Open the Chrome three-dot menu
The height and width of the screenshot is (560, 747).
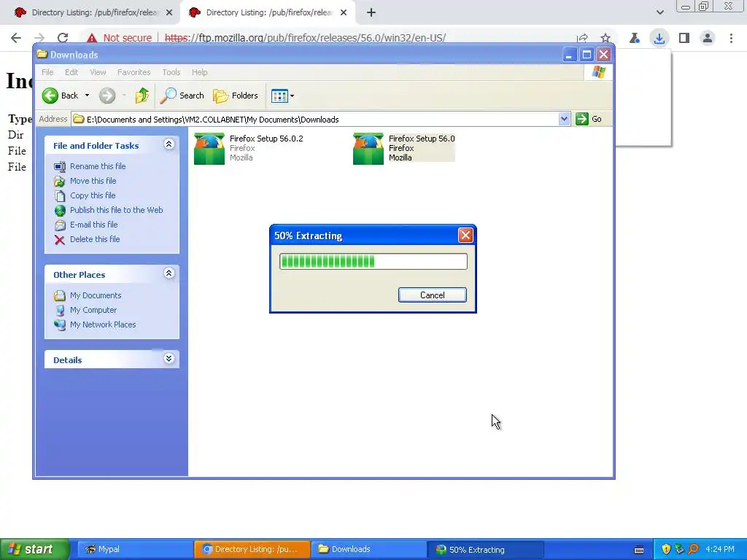731,38
